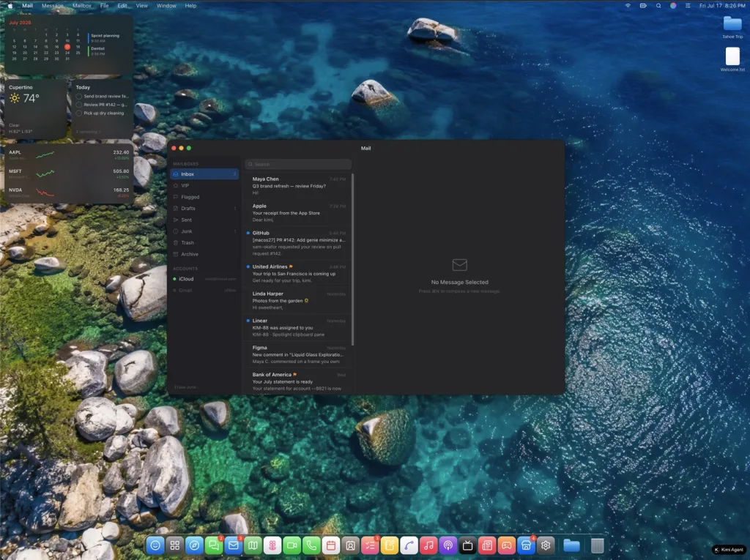750x560 pixels.
Task: Click the Erase Junk button
Action: click(x=185, y=387)
